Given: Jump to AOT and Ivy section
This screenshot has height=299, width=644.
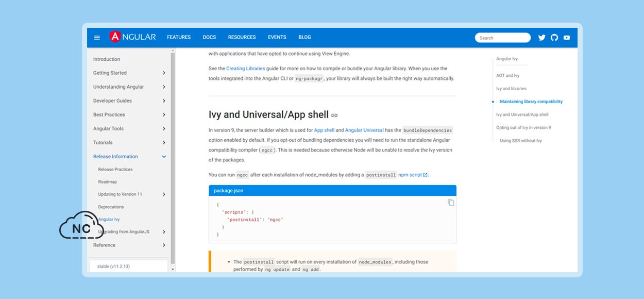Looking at the screenshot, I should 508,76.
